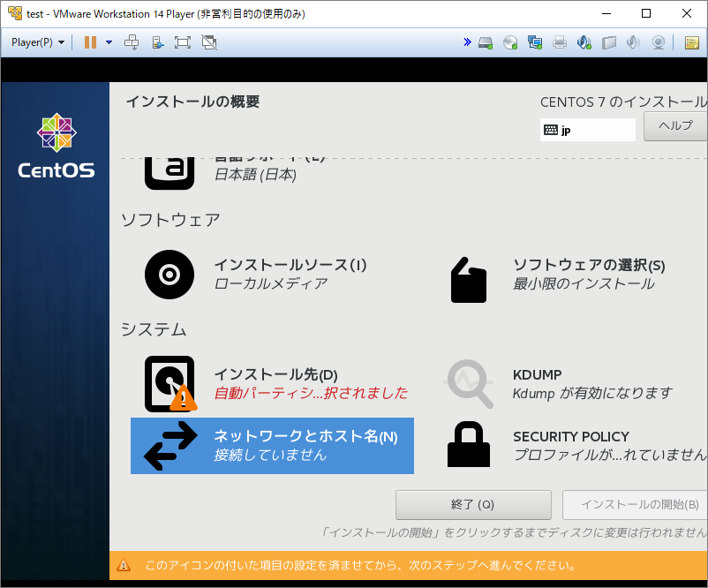Select ネットワークとホスト名(N) highlighted item

click(272, 446)
